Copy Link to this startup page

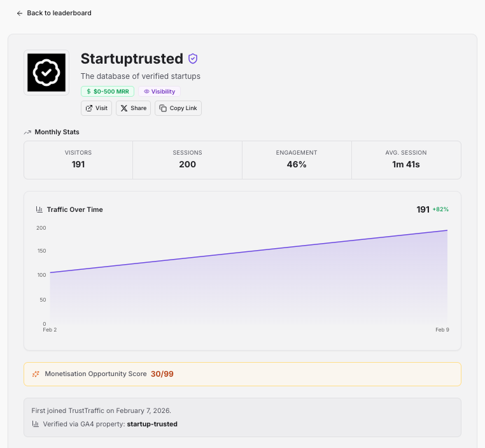point(178,108)
